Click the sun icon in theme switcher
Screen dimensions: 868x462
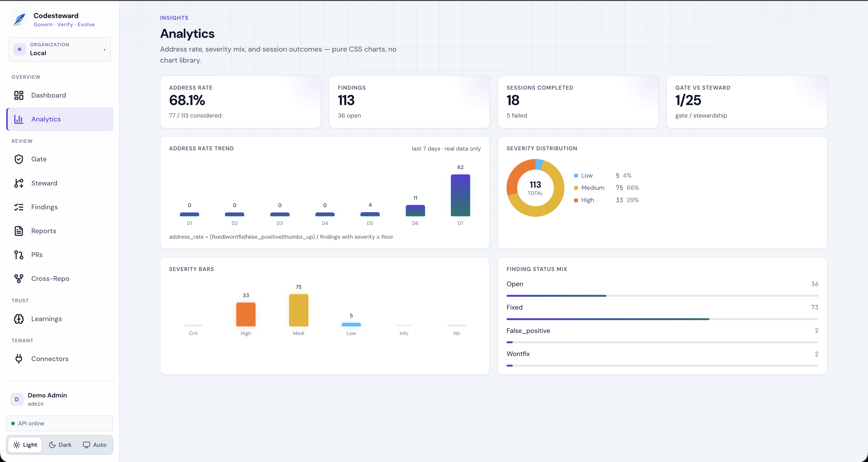(16, 445)
